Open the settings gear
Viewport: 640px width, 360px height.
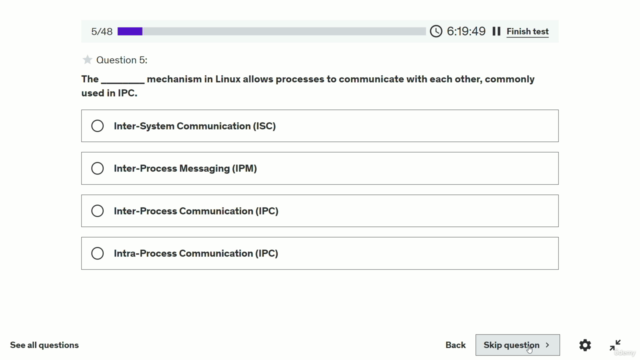click(585, 345)
